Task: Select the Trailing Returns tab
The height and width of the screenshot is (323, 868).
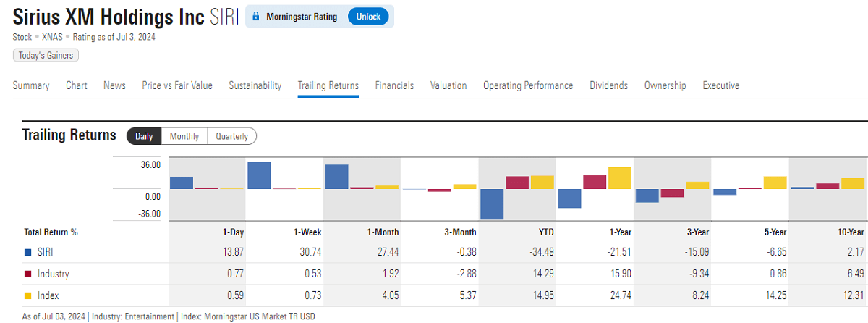Action: tap(328, 85)
